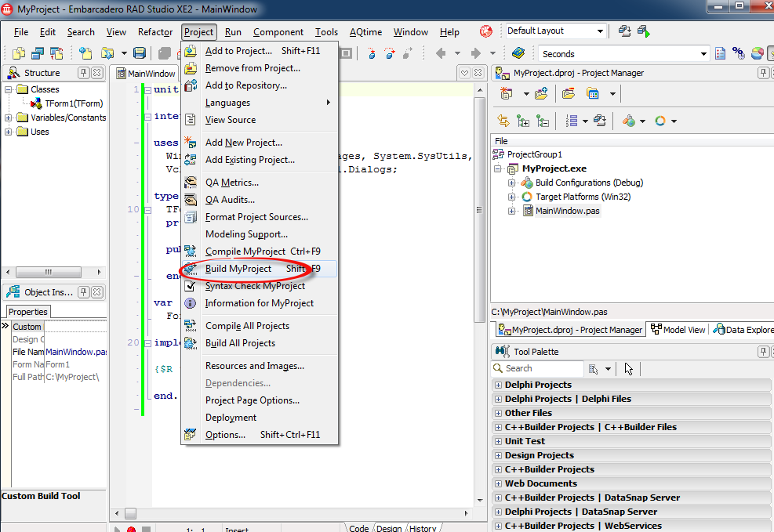This screenshot has width=774, height=532.
Task: Click the Expand All nodes icon
Action: click(523, 121)
